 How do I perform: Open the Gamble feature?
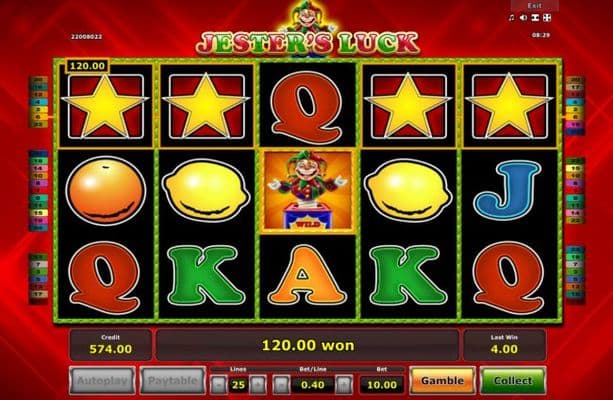[442, 380]
